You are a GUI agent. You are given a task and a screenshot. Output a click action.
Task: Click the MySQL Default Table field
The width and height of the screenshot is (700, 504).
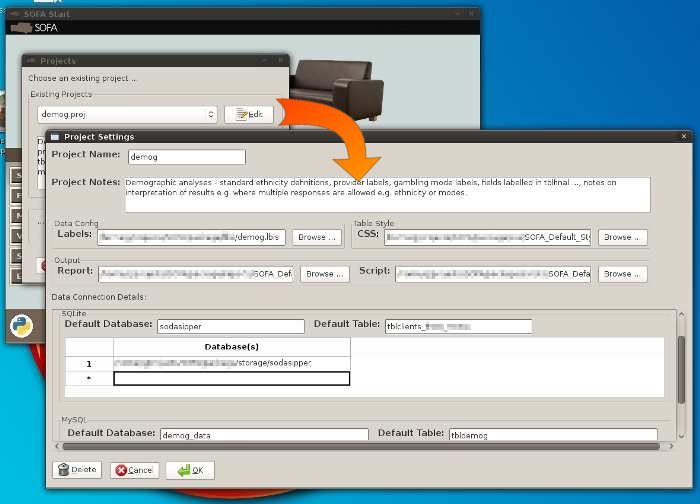pos(553,434)
